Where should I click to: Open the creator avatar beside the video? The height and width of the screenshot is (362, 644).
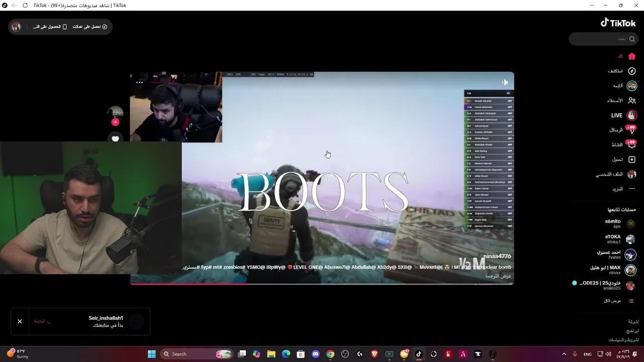pos(115,113)
